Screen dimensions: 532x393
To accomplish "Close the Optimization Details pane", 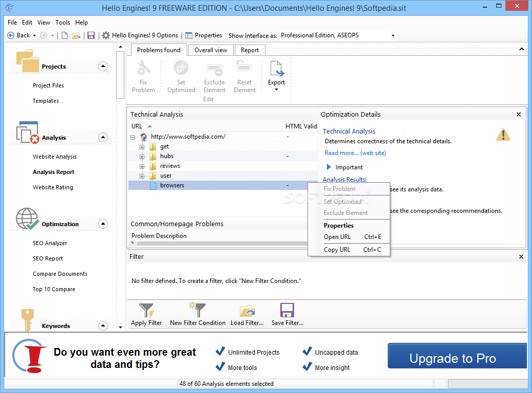I will point(518,115).
